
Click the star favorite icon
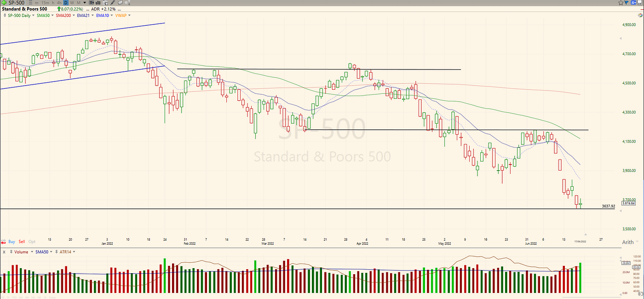point(621,3)
